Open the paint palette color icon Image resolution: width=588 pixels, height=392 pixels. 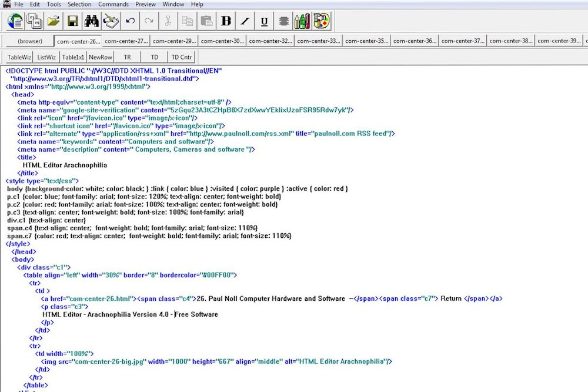(322, 21)
